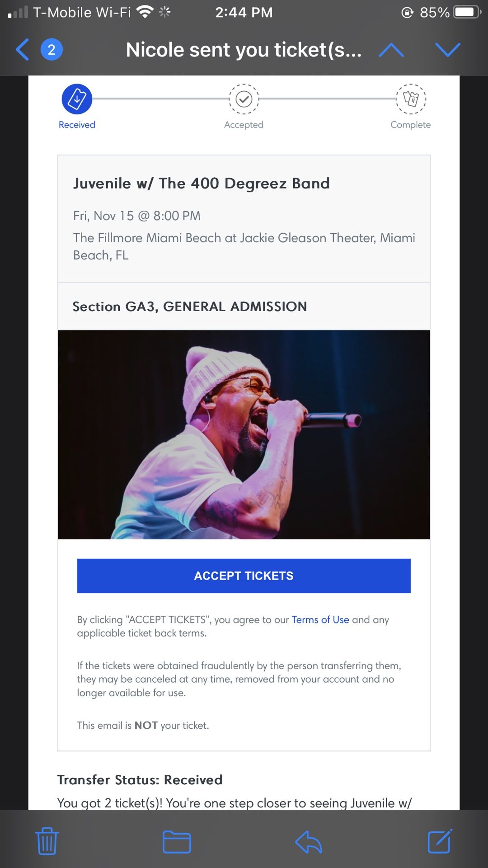Go to previous message with up chevron
Image resolution: width=488 pixels, height=868 pixels.
[x=391, y=50]
